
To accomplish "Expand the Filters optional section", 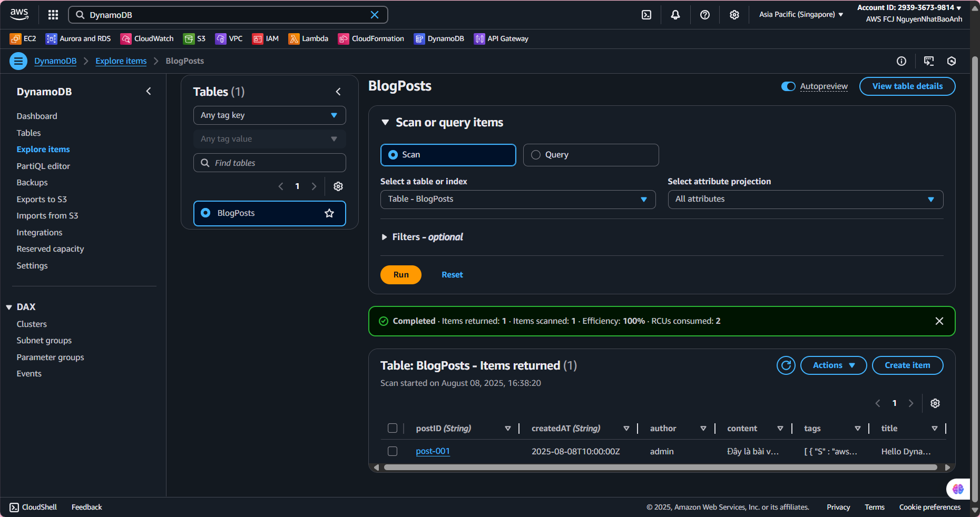I will (385, 237).
